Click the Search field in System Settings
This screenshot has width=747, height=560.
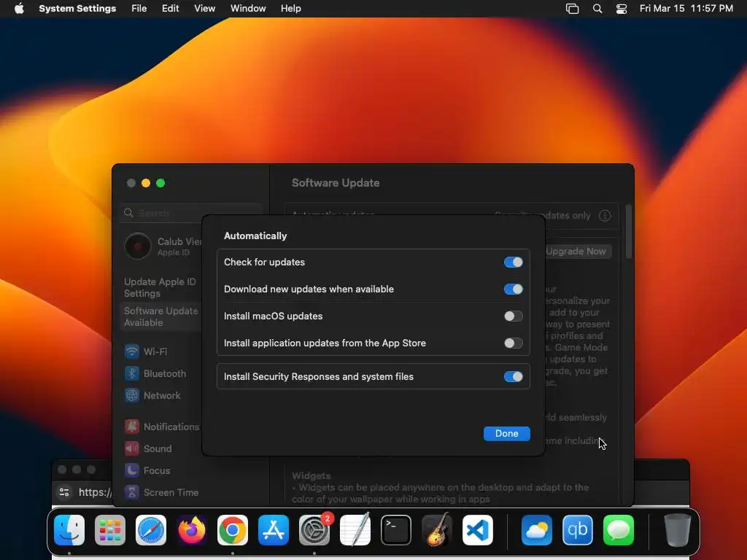point(190,213)
